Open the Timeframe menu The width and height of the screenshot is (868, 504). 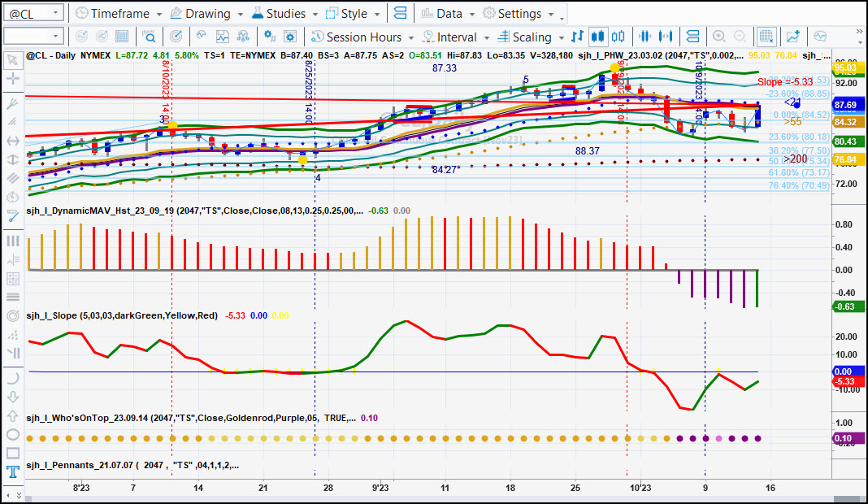point(113,13)
